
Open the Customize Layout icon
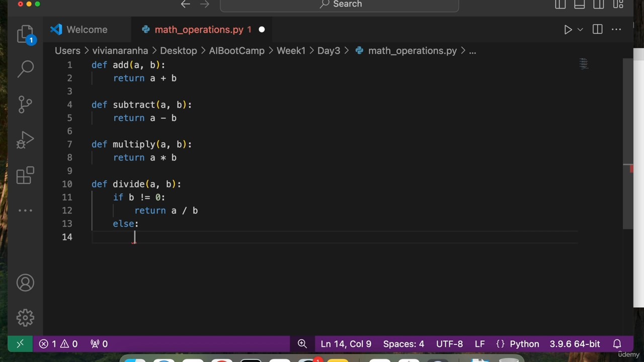[618, 5]
